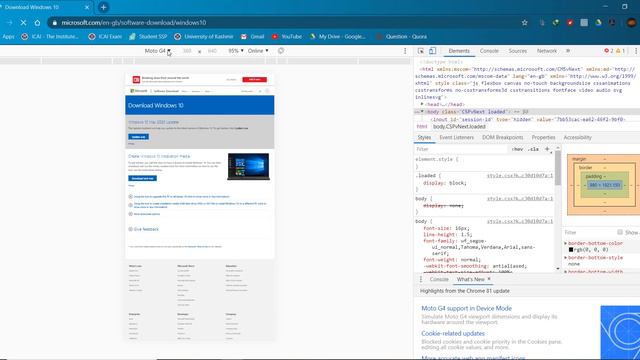This screenshot has width=640, height=360.
Task: Click the Chrome profile avatar
Action: click(632, 23)
